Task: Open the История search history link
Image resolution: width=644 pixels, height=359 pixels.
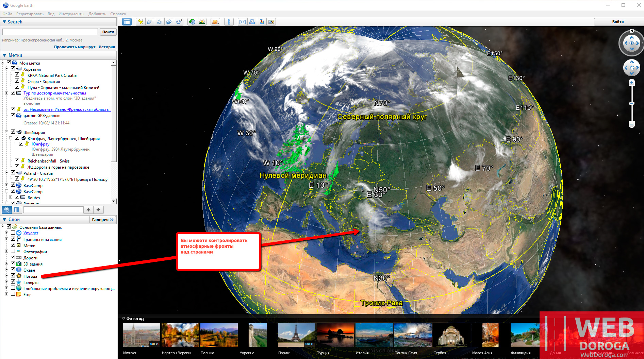Action: click(107, 47)
